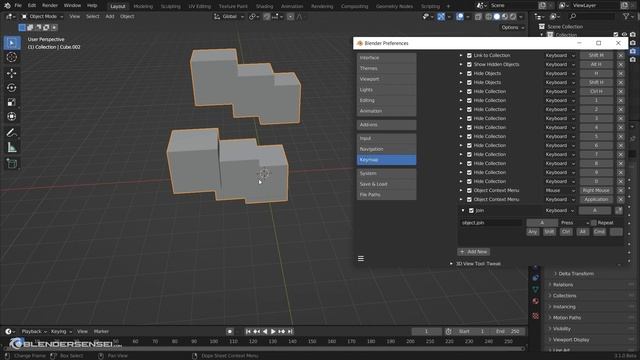Disable the Show Hidden Objects checkbox
640x360 pixels.
click(x=469, y=64)
